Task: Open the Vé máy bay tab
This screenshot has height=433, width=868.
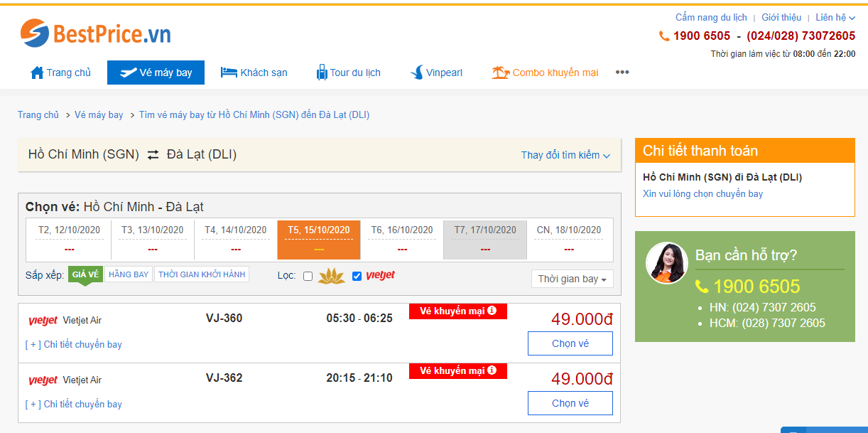Action: click(156, 73)
